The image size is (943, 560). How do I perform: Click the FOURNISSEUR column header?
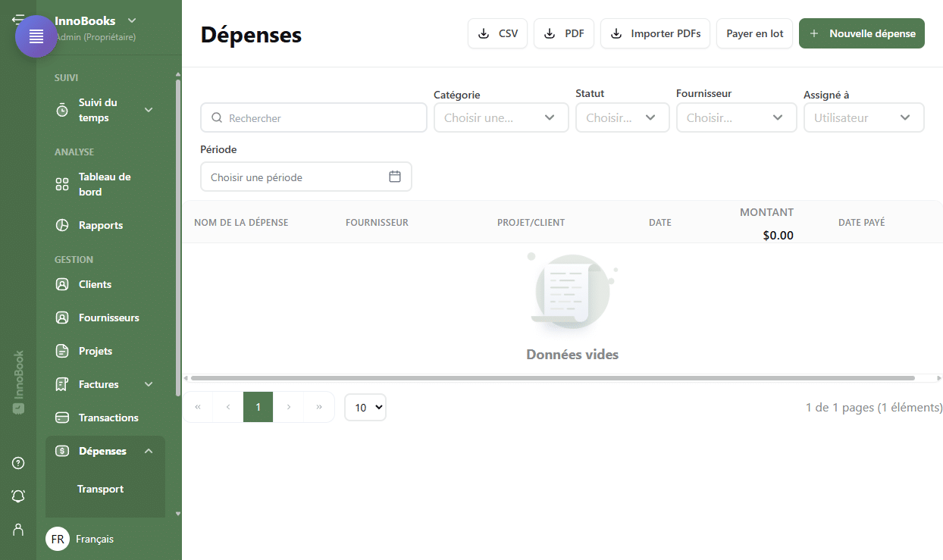pos(377,222)
